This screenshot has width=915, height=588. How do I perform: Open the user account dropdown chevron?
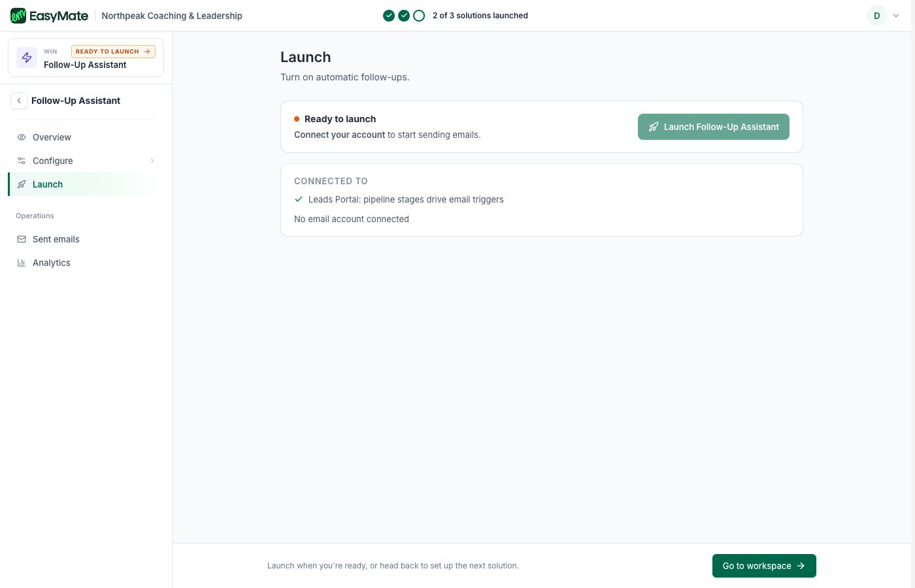click(896, 16)
